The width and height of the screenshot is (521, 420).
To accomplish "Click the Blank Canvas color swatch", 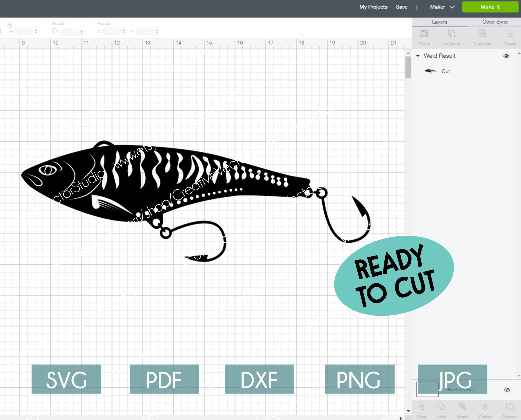I will click(427, 389).
